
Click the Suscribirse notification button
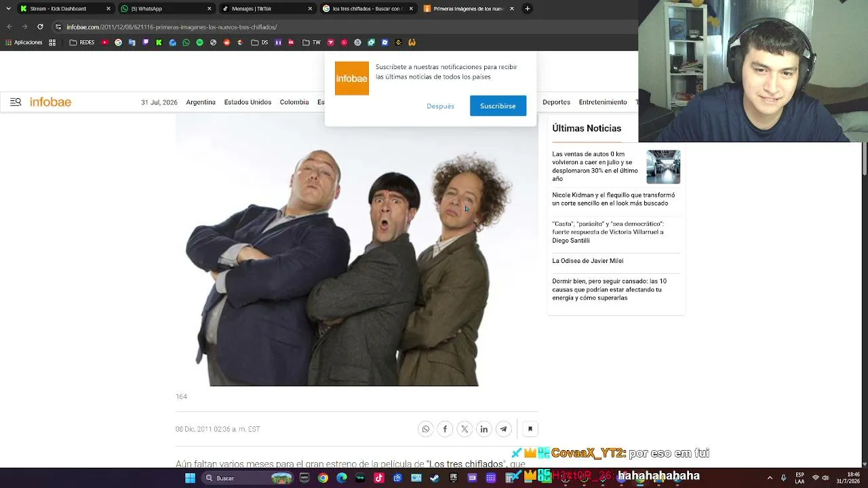click(498, 106)
